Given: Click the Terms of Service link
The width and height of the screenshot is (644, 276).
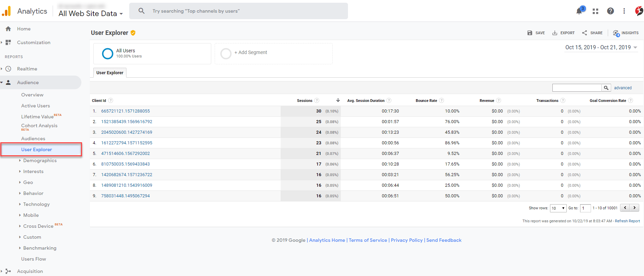Looking at the screenshot, I should coord(368,240).
